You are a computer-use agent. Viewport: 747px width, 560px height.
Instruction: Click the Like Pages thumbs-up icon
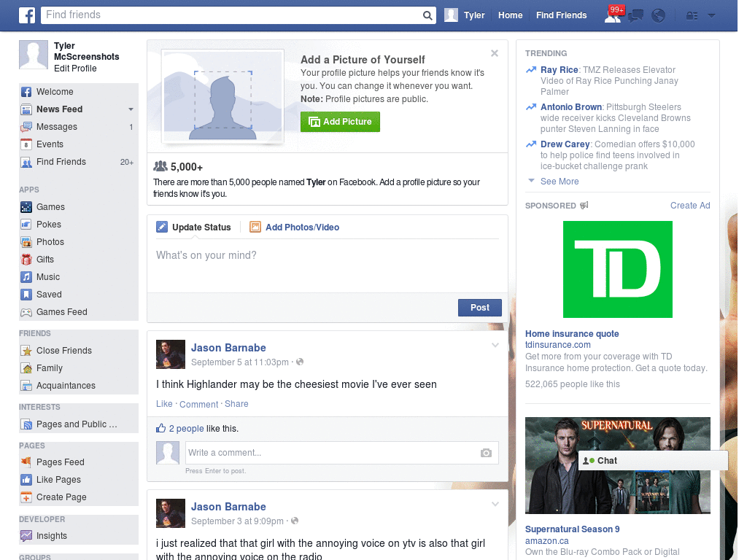click(26, 480)
